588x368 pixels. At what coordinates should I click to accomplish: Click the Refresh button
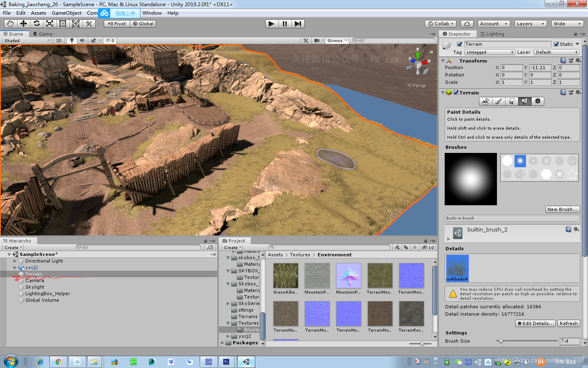(568, 323)
